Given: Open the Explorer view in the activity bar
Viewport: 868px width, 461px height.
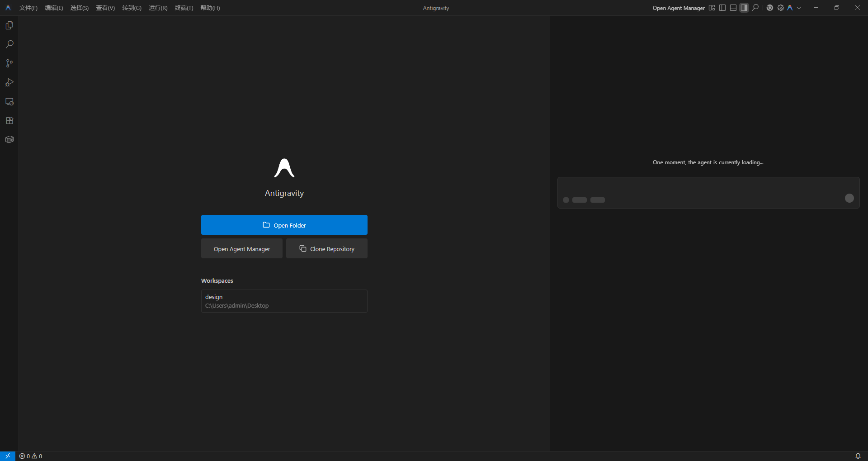Looking at the screenshot, I should pyautogui.click(x=9, y=25).
